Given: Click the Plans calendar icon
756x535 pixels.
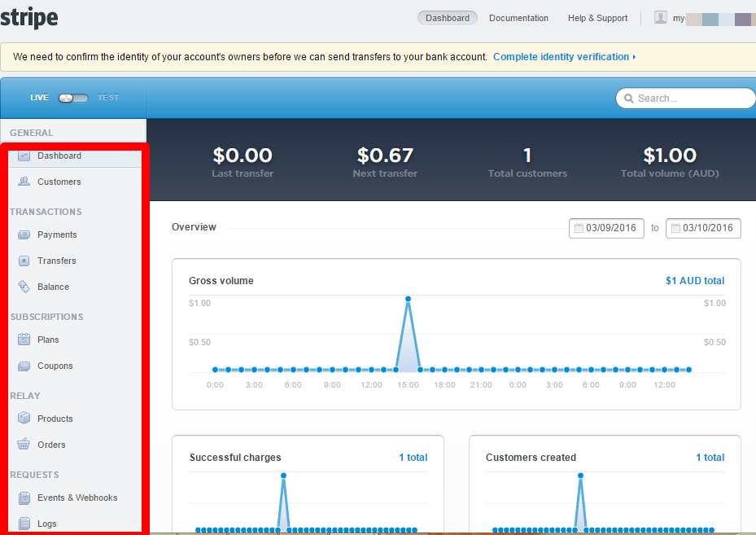Looking at the screenshot, I should (24, 339).
